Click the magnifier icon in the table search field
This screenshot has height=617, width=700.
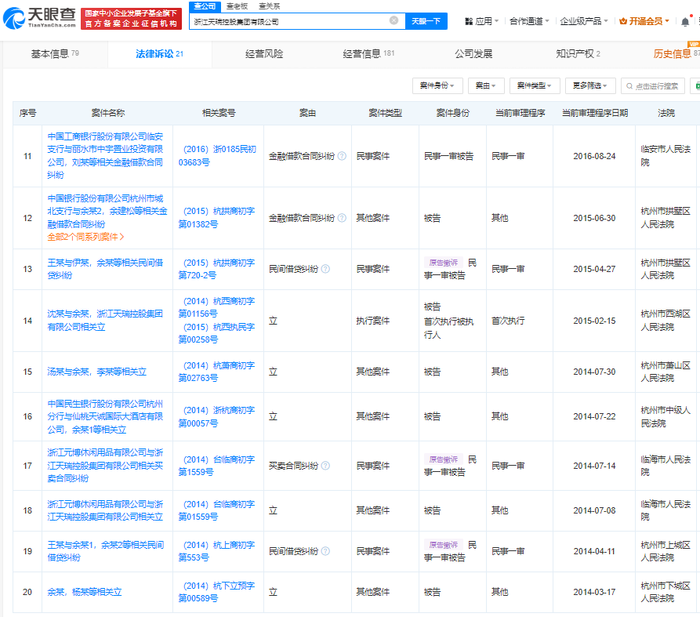[629, 86]
